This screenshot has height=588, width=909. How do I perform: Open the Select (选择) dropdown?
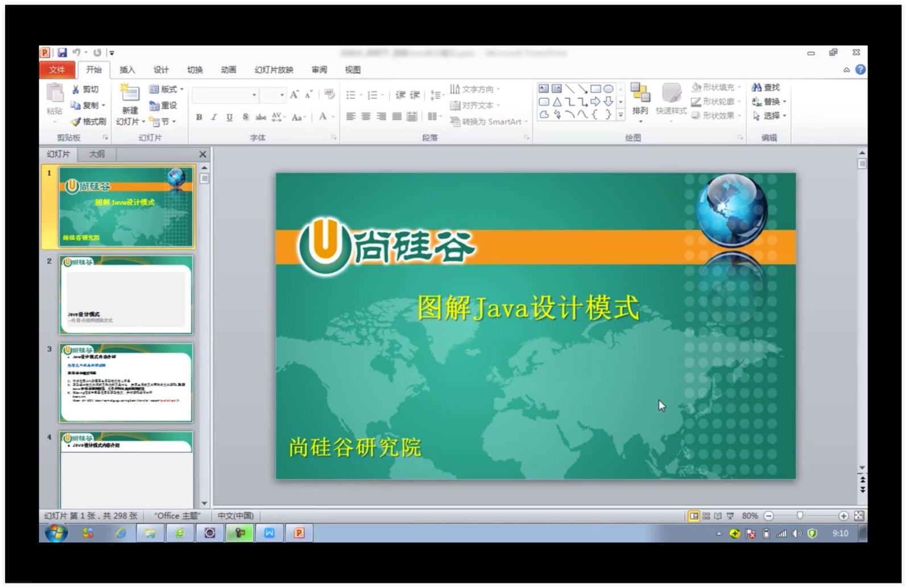pyautogui.click(x=769, y=115)
